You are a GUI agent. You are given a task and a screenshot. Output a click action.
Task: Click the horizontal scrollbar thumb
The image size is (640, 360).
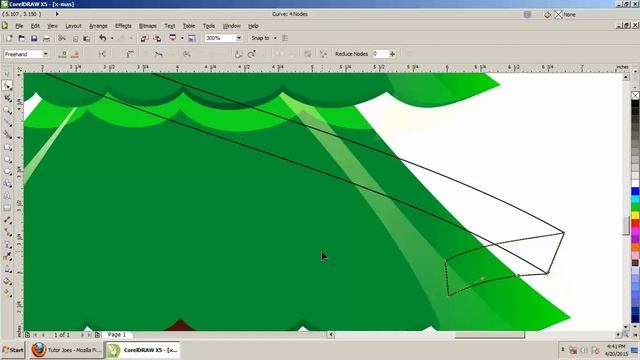(x=489, y=335)
